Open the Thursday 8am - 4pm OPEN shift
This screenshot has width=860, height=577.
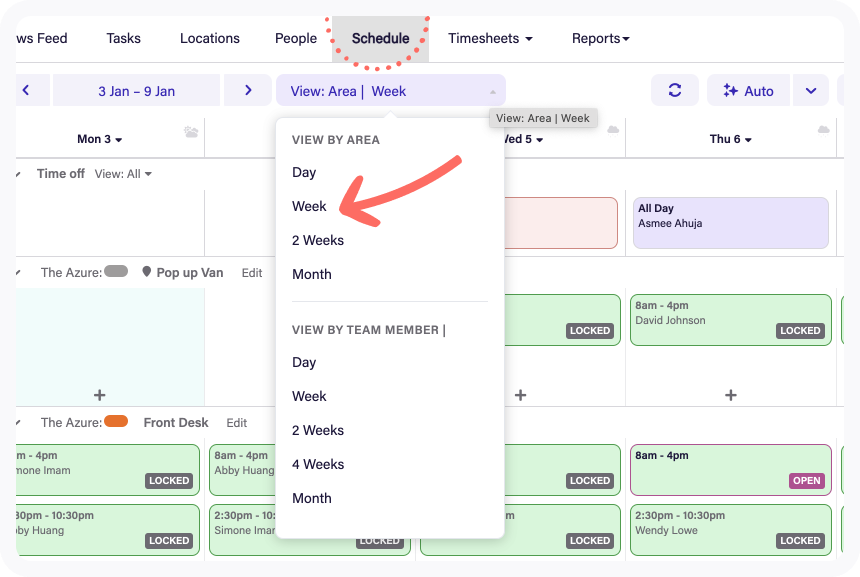coord(731,469)
